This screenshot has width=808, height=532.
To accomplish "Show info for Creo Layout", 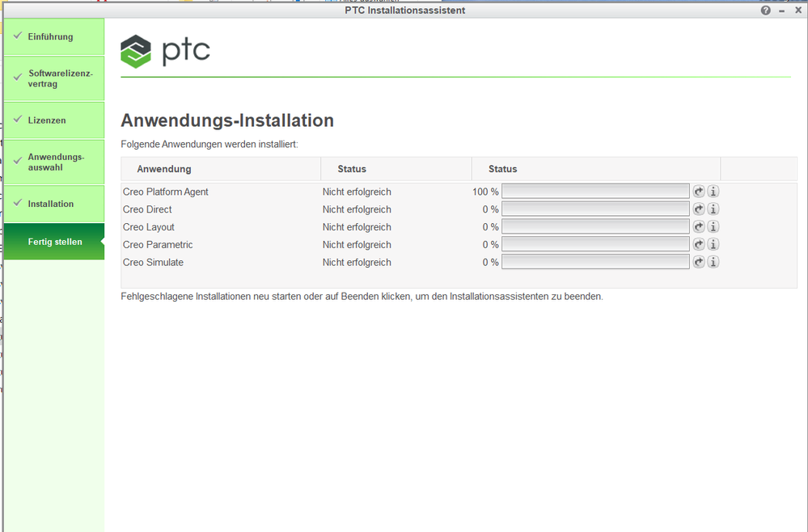I will [713, 226].
